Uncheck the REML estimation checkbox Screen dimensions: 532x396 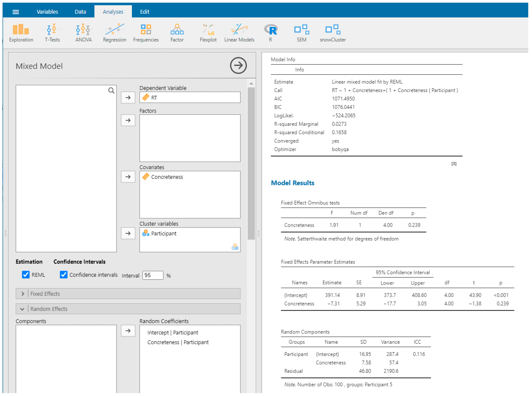(x=26, y=275)
